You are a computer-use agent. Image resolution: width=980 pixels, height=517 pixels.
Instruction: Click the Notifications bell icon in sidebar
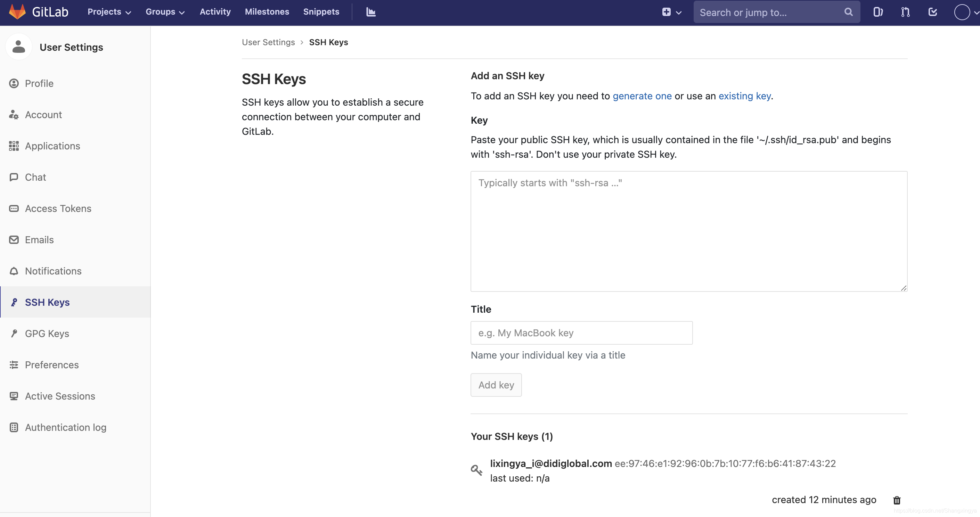[14, 271]
